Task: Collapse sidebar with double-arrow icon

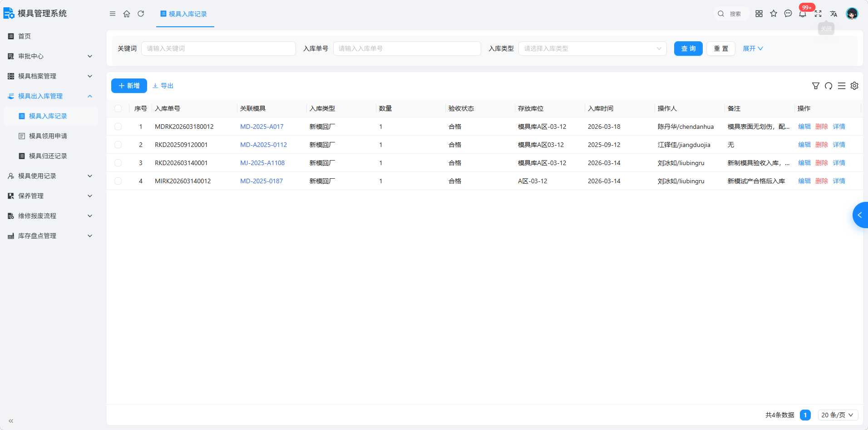Action: tap(11, 421)
